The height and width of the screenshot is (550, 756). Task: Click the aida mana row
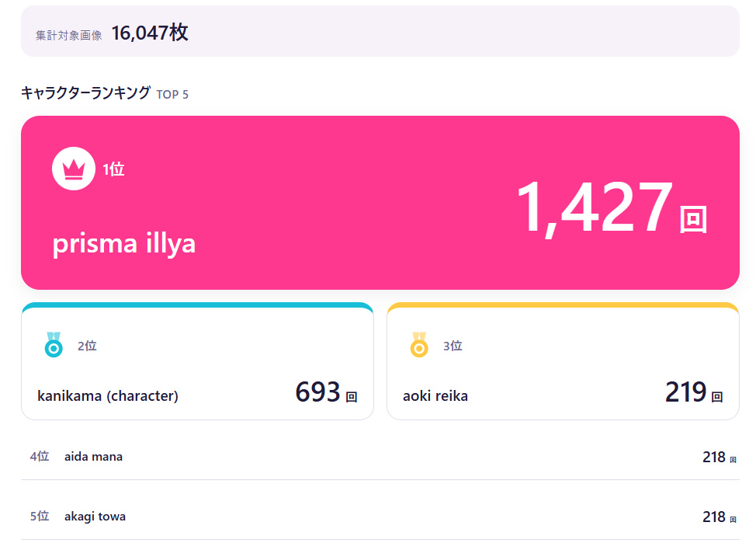380,457
